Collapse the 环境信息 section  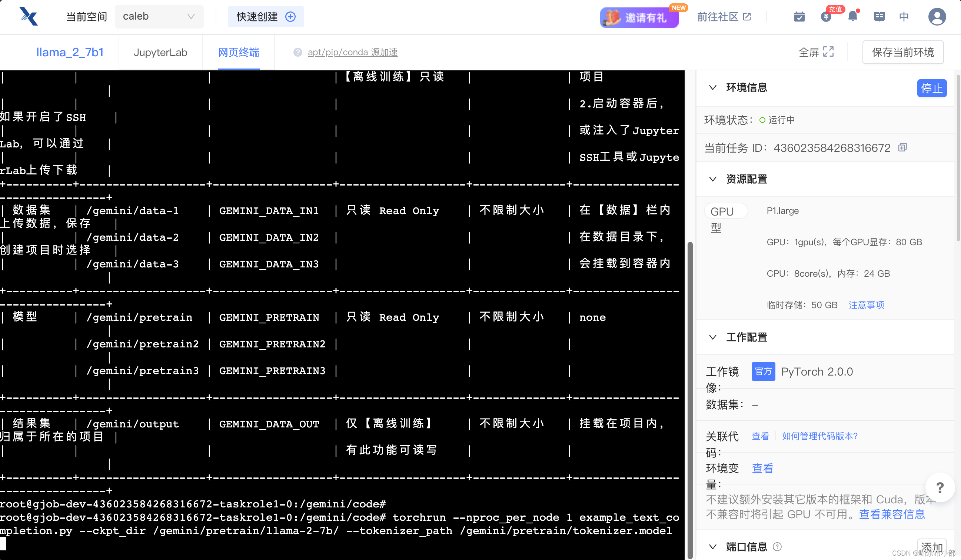tap(712, 88)
